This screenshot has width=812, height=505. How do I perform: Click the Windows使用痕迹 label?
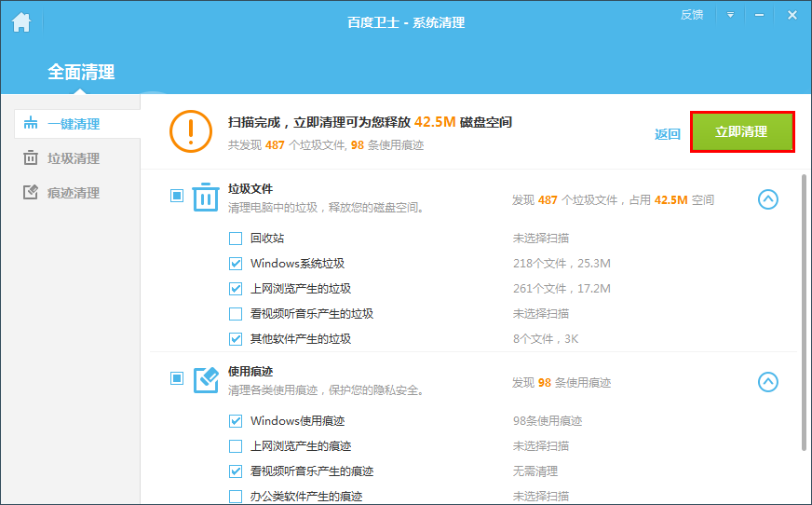[297, 421]
